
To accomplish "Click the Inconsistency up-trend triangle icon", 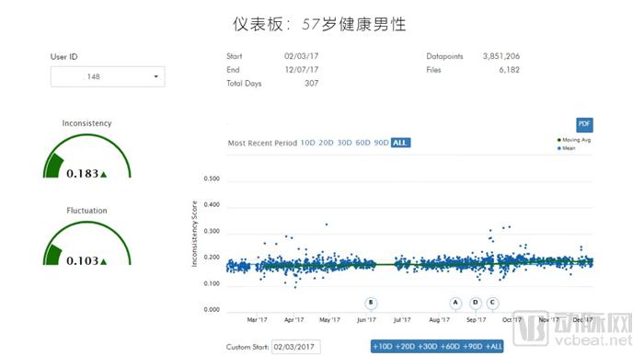I will pos(103,175).
